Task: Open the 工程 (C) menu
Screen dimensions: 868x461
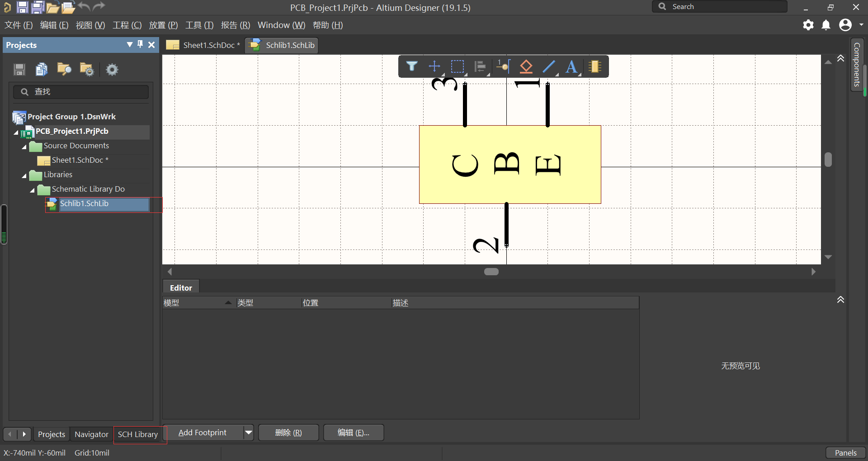Action: point(127,25)
